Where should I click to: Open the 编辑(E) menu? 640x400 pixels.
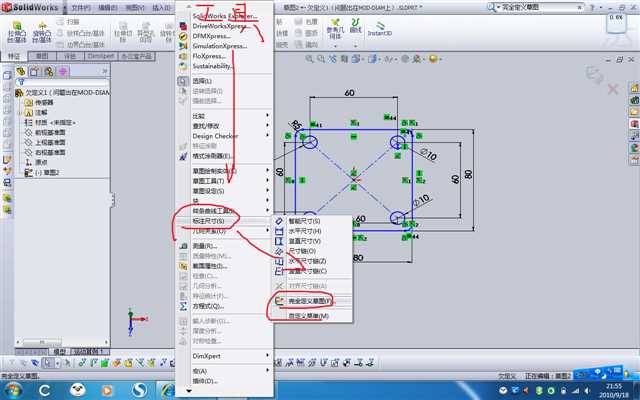point(108,8)
